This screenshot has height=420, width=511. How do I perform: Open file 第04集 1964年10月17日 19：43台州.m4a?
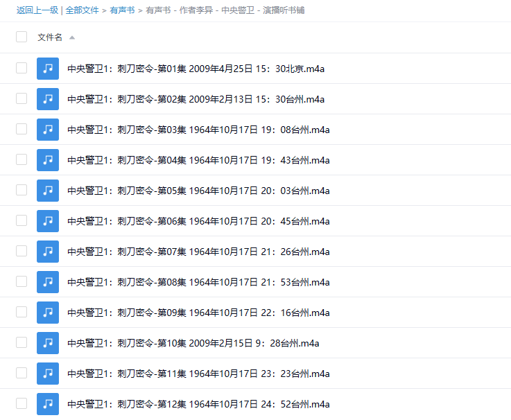[198, 160]
